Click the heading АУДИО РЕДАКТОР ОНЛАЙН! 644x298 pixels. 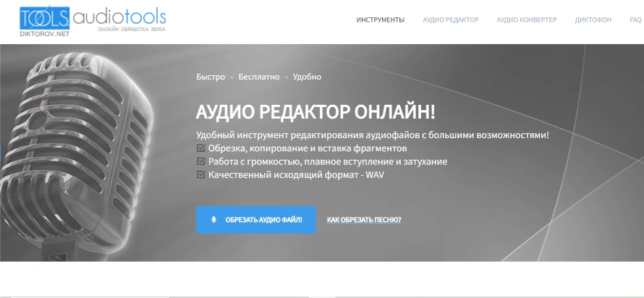tap(315, 112)
